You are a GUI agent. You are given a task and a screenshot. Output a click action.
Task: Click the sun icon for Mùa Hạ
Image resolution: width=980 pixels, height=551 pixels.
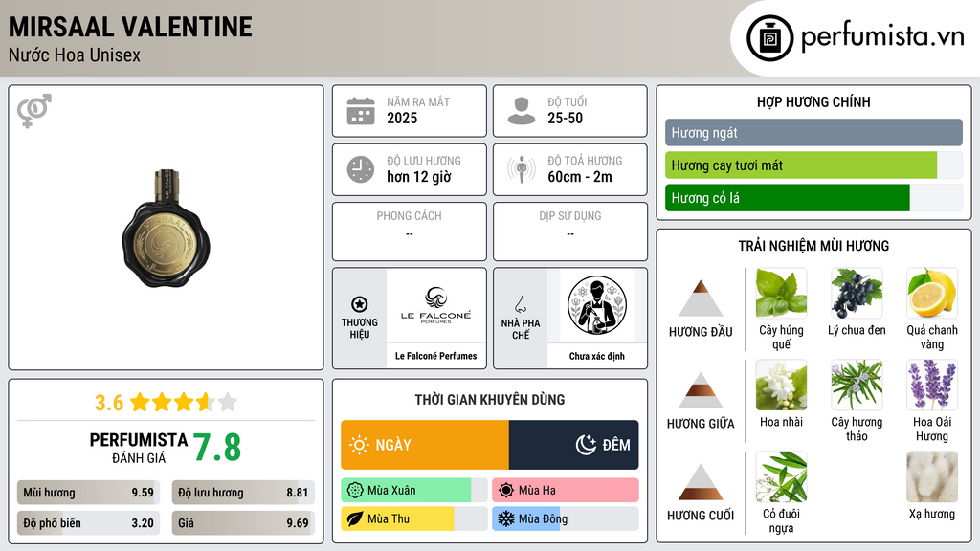[506, 491]
